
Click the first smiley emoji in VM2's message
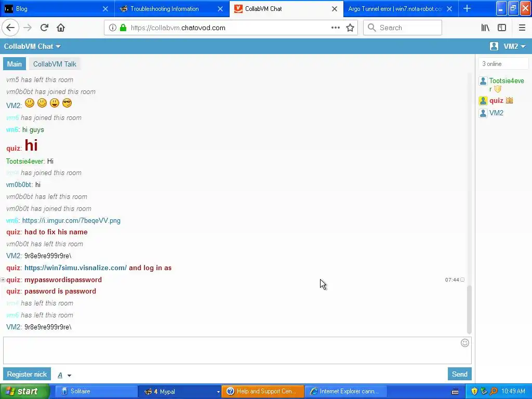click(x=30, y=103)
